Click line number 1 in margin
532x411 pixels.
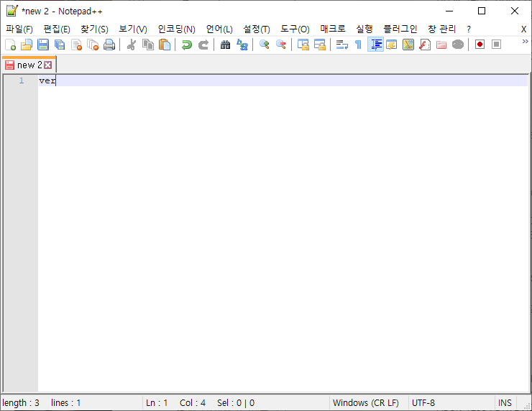click(x=22, y=80)
